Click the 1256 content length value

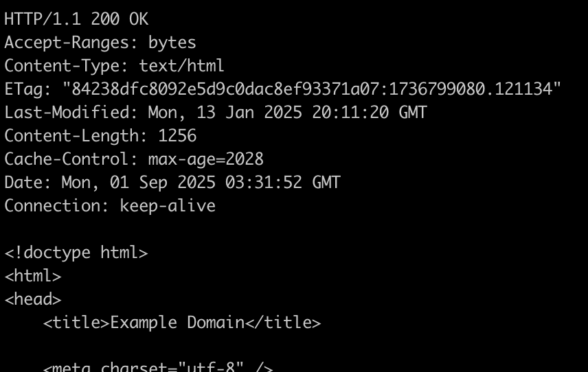(177, 136)
